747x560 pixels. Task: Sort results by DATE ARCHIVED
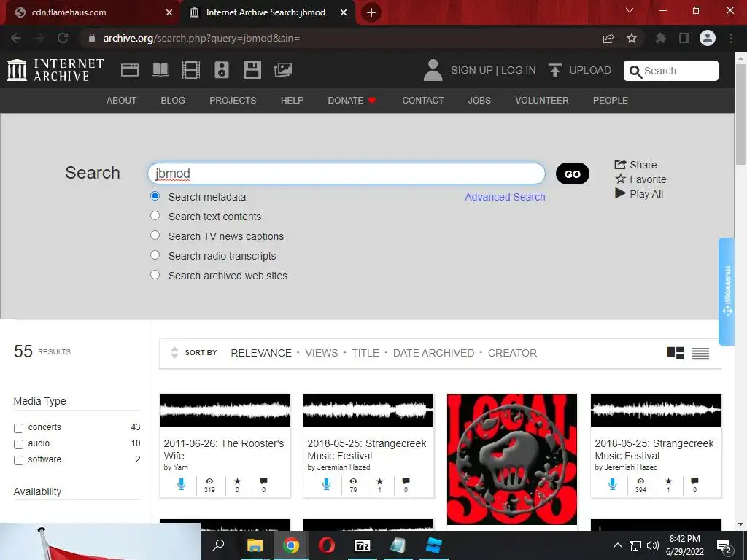click(433, 353)
